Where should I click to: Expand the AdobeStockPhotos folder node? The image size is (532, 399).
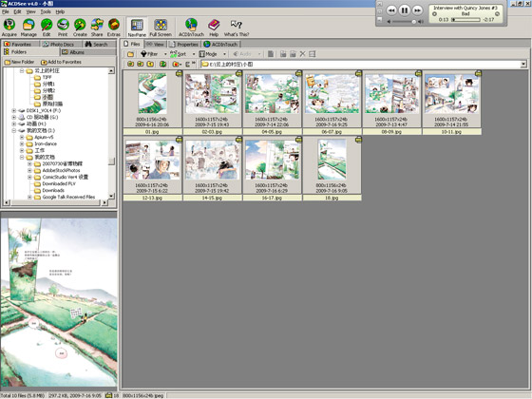pyautogui.click(x=29, y=170)
